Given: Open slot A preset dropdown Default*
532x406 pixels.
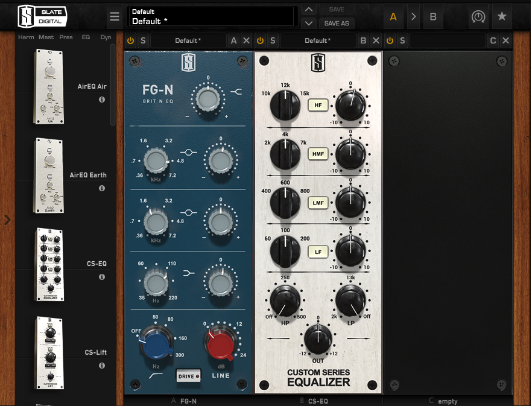Looking at the screenshot, I should pyautogui.click(x=188, y=41).
